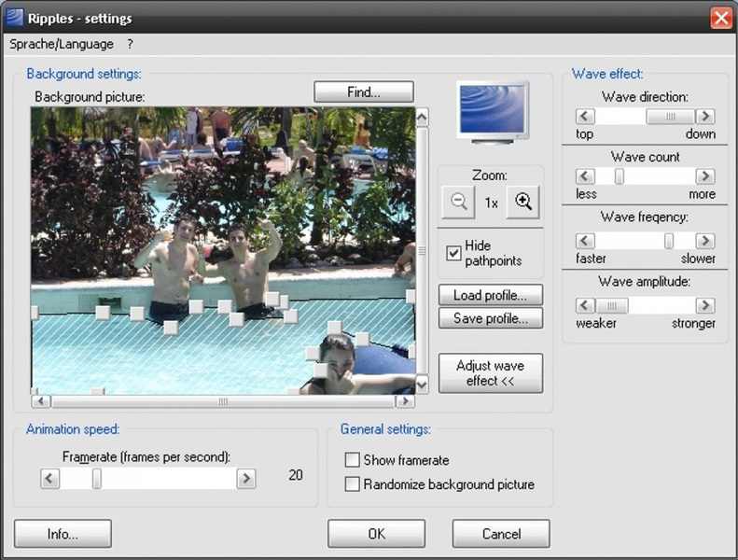The width and height of the screenshot is (738, 560).
Task: Click the picture's vertical scrollbar up arrow
Action: pyautogui.click(x=422, y=117)
